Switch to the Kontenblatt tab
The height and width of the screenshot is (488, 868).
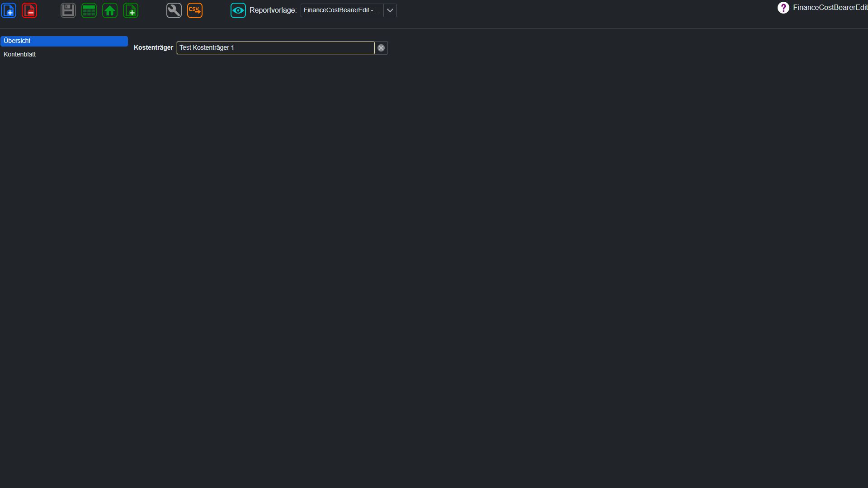(64, 54)
